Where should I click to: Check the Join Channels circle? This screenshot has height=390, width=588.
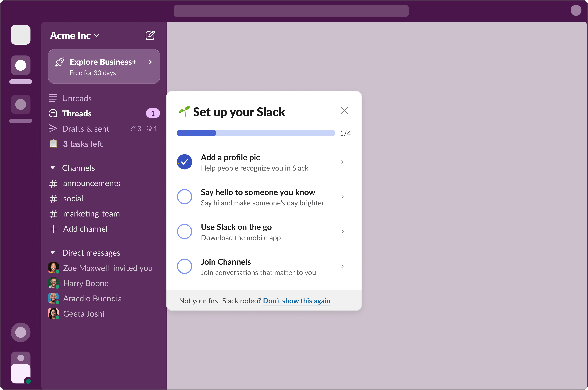(184, 266)
